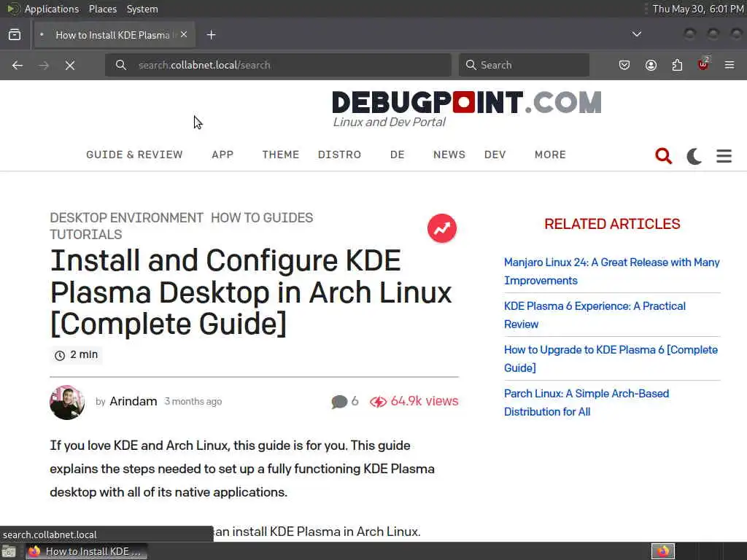Open Extensions puzzle icon
Screen dimensions: 747x560
point(677,65)
